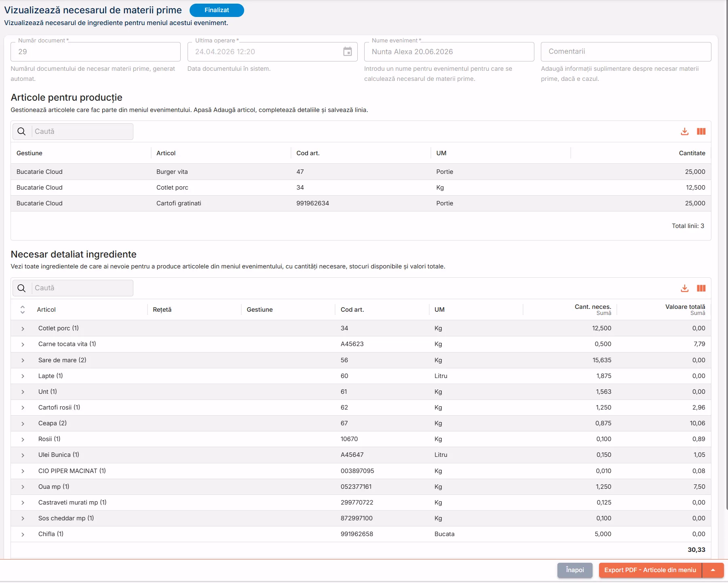Expand the Cartofi rosii (1) row

(x=23, y=408)
